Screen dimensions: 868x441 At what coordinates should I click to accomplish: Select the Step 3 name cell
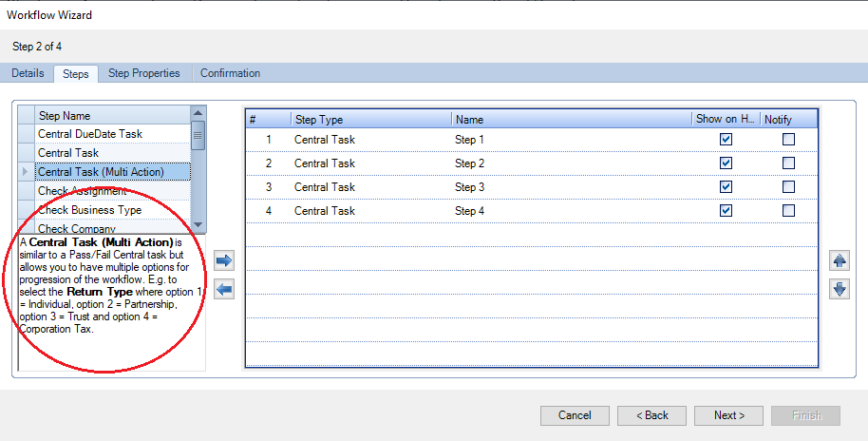[x=572, y=187]
